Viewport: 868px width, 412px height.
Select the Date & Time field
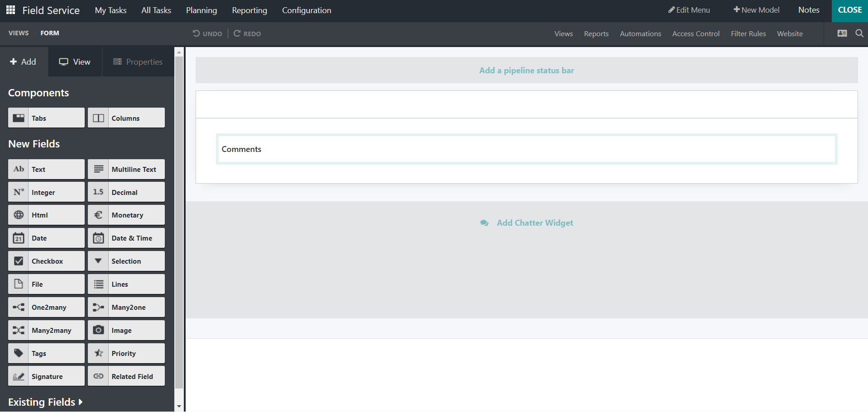click(126, 238)
